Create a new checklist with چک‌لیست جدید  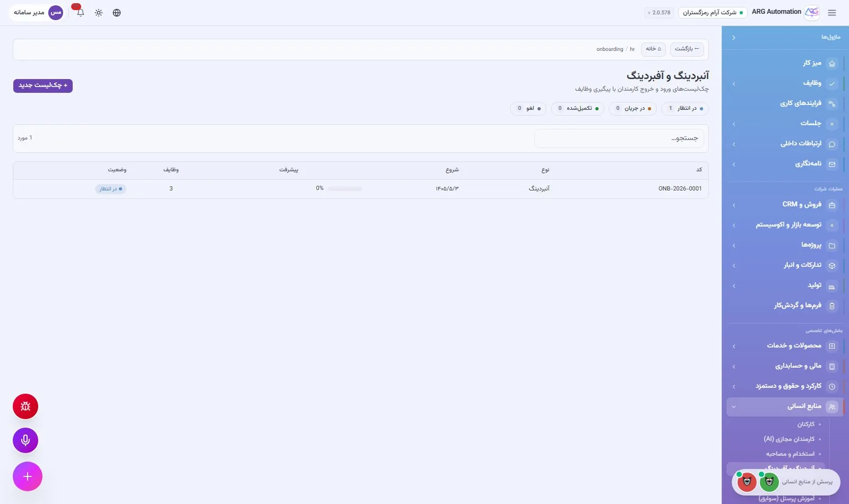coord(43,85)
